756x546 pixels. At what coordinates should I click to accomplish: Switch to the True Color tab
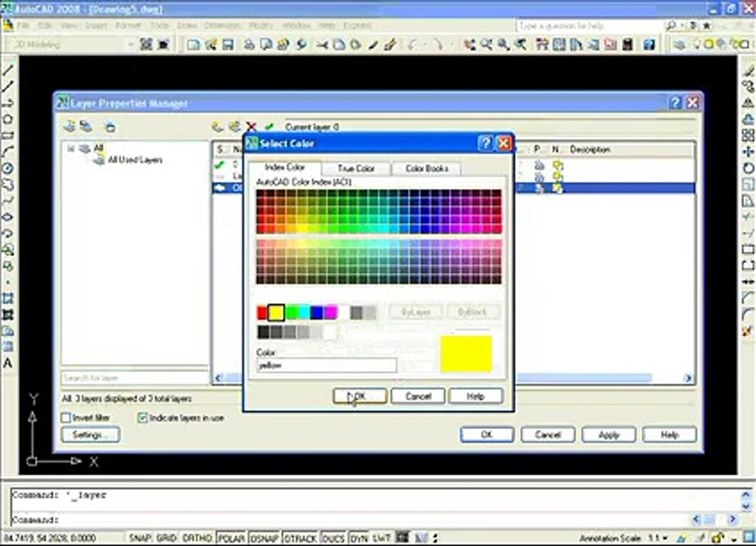coord(356,168)
